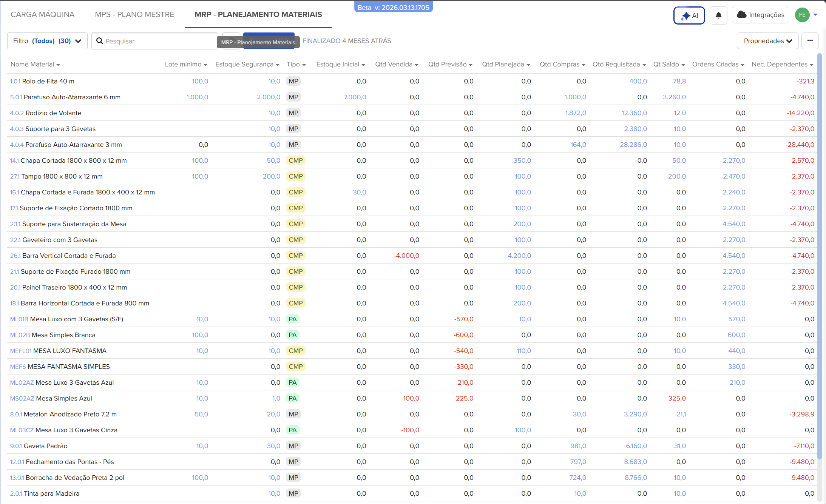
Task: Open the Nec. Dependentes column menu
Action: (x=811, y=65)
